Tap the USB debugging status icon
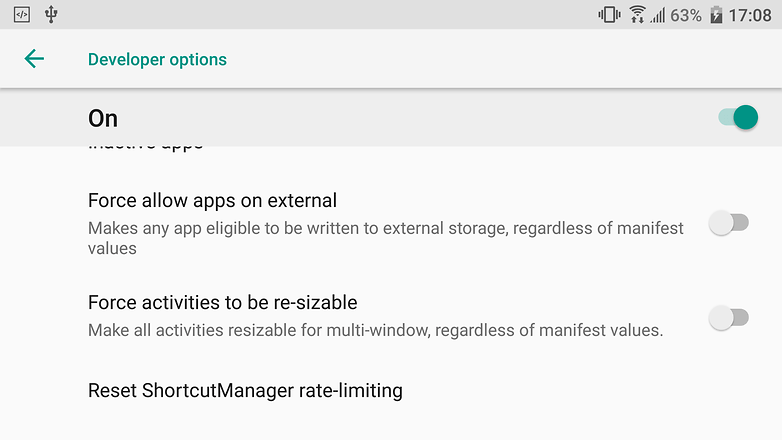The height and width of the screenshot is (440, 782). (x=51, y=14)
